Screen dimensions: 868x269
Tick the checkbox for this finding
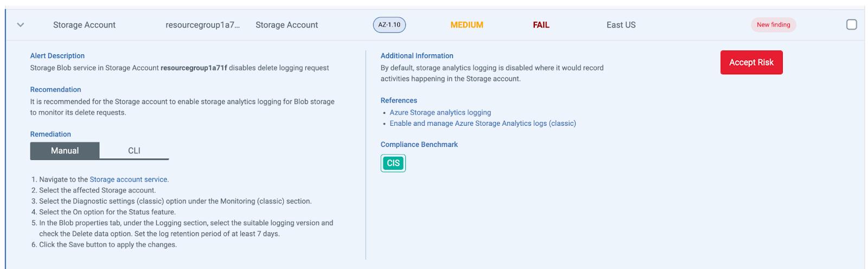point(852,24)
